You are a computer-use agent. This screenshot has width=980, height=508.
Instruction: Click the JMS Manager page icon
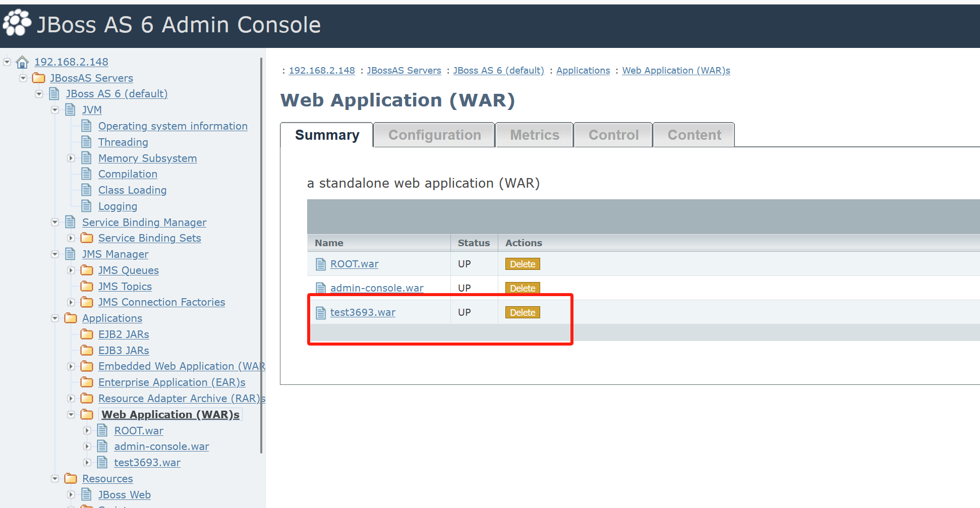pos(71,254)
